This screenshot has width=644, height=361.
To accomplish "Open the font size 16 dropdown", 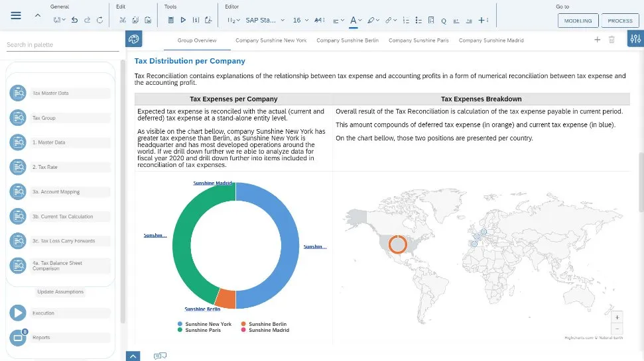I will tap(300, 21).
